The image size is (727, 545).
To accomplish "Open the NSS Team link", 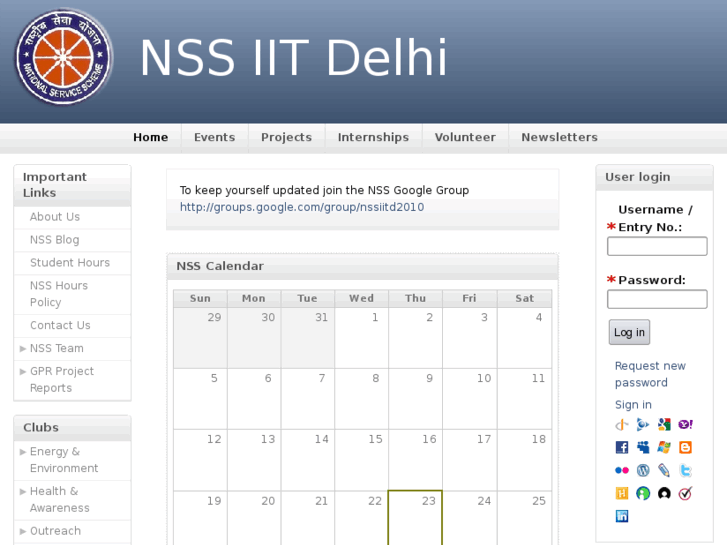I will click(57, 348).
